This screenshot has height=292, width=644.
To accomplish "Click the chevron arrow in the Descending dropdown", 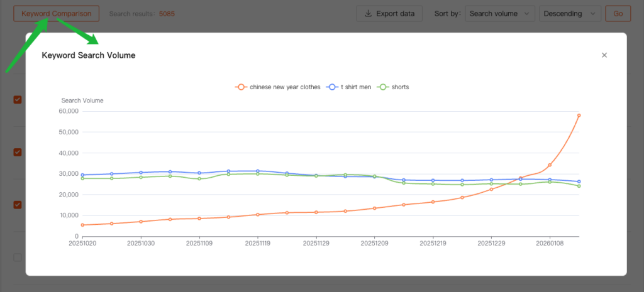I will 592,13.
